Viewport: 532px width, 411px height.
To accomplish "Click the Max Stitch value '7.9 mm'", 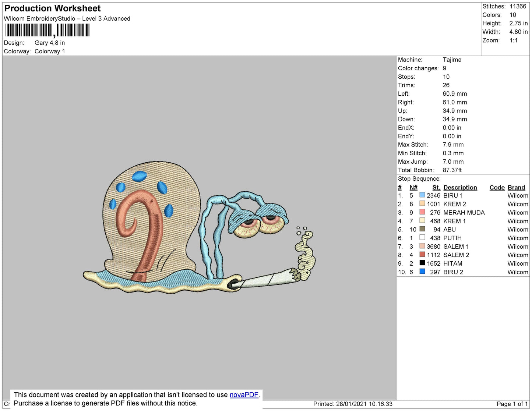I will [453, 145].
